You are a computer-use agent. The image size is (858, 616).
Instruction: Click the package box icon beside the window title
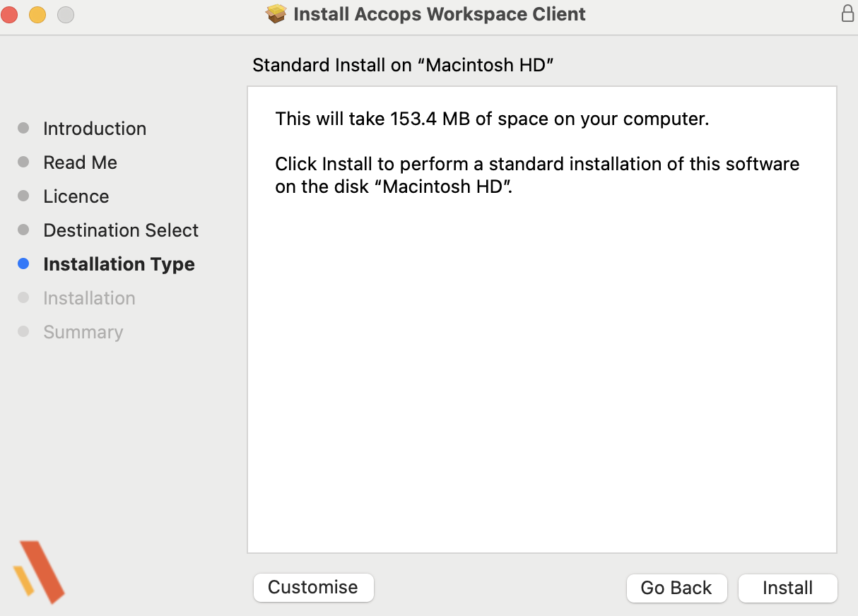pyautogui.click(x=276, y=14)
